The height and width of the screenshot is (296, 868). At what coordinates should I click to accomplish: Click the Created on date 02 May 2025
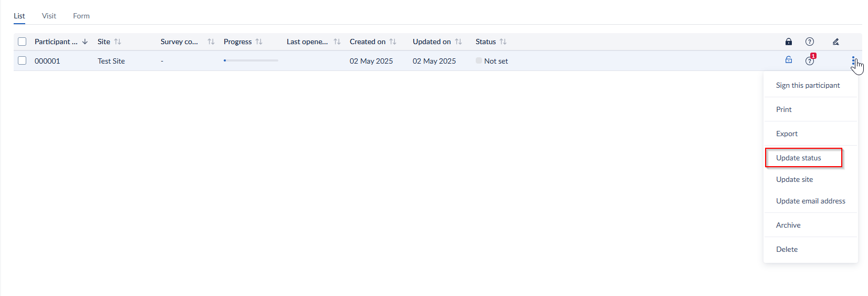pyautogui.click(x=371, y=61)
